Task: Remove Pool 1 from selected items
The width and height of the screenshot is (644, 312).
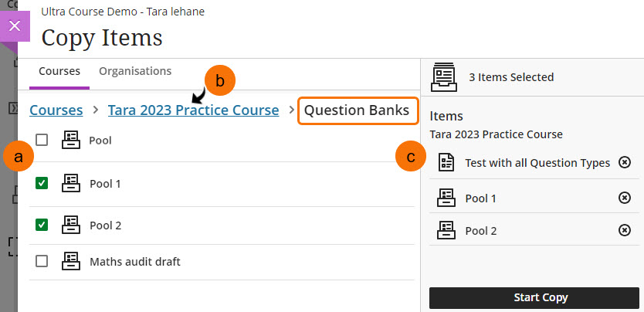Action: [625, 198]
